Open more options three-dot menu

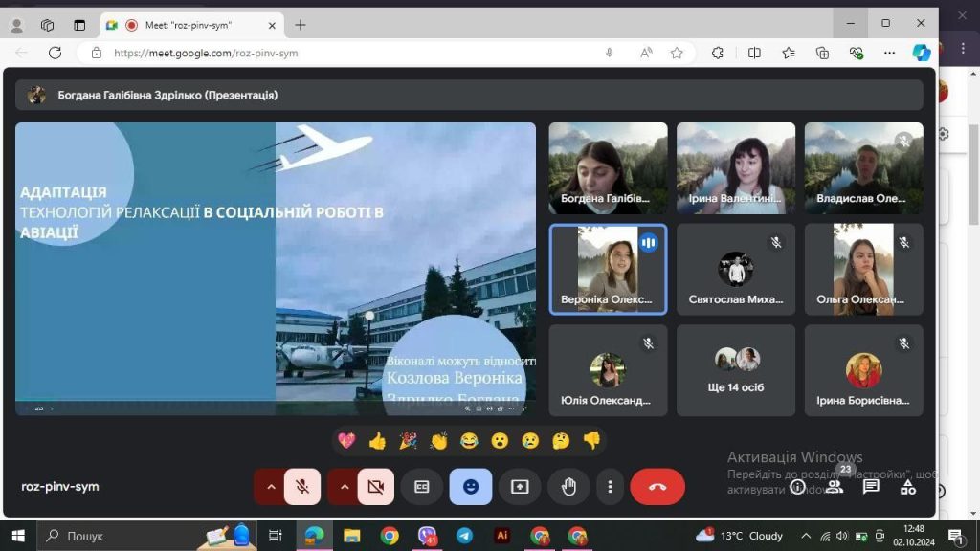(x=610, y=487)
